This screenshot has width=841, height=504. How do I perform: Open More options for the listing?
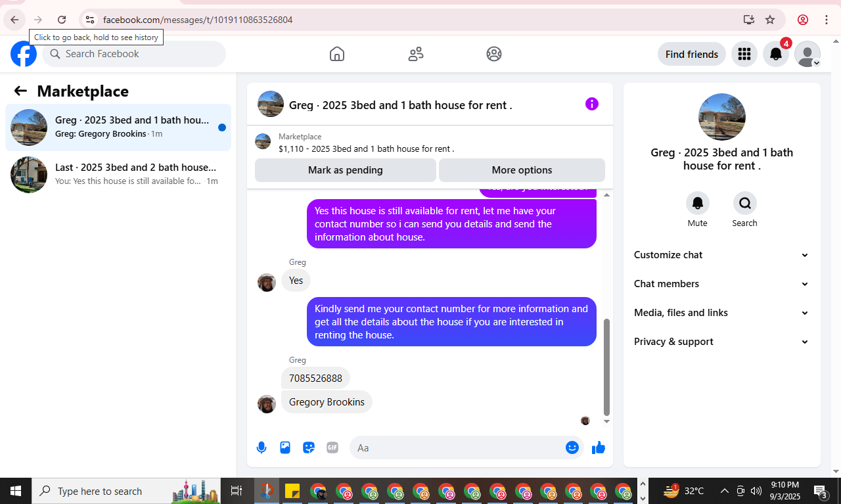click(522, 170)
